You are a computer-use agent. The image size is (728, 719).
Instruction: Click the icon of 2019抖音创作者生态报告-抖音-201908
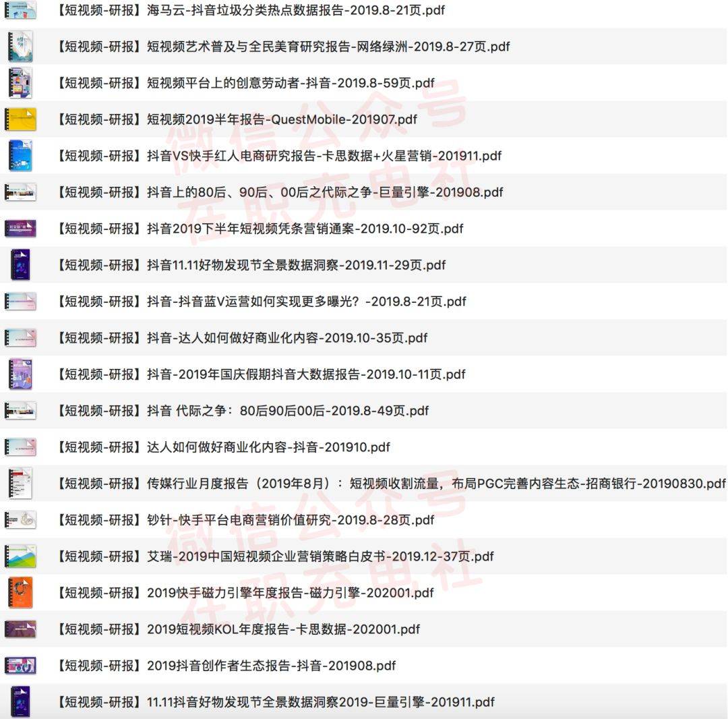click(x=20, y=666)
